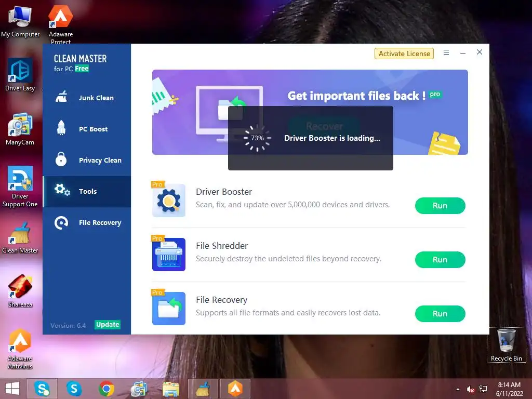Select PC Boost in the sidebar

coord(87,129)
